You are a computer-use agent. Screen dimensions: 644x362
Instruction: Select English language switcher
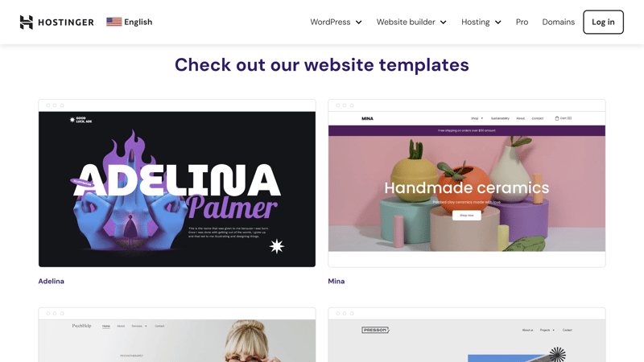point(130,22)
